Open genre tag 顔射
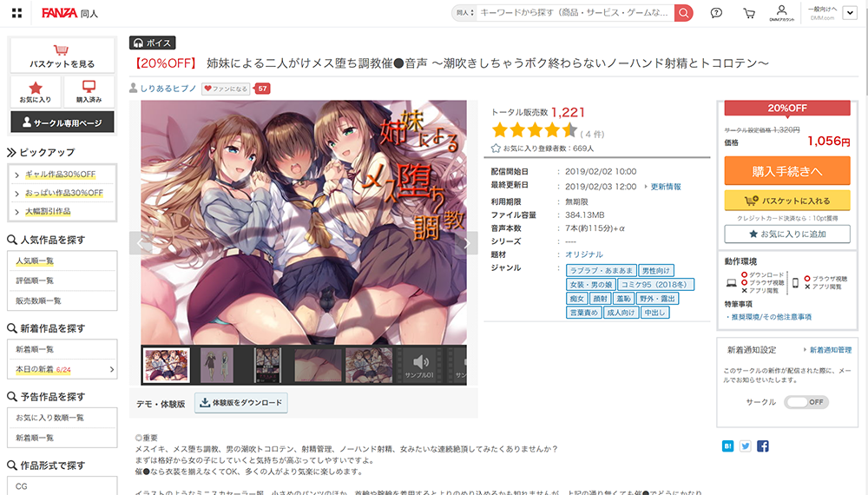This screenshot has height=495, width=868. [600, 299]
